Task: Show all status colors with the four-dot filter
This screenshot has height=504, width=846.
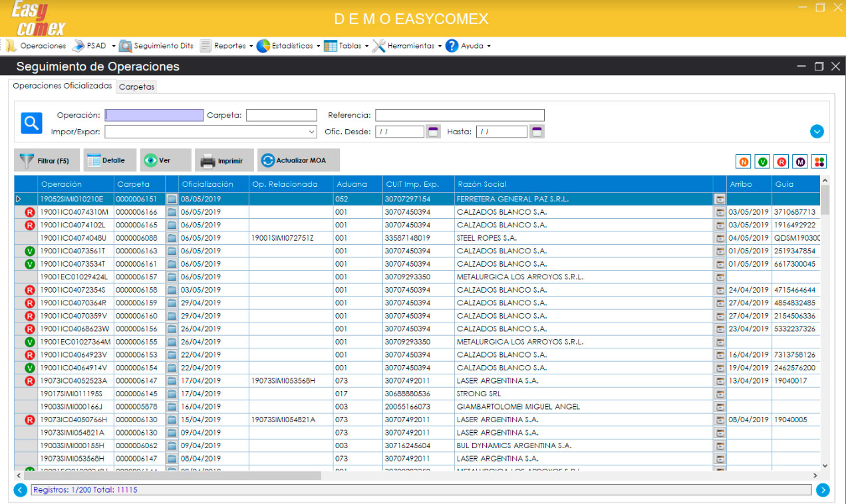Action: [x=819, y=162]
